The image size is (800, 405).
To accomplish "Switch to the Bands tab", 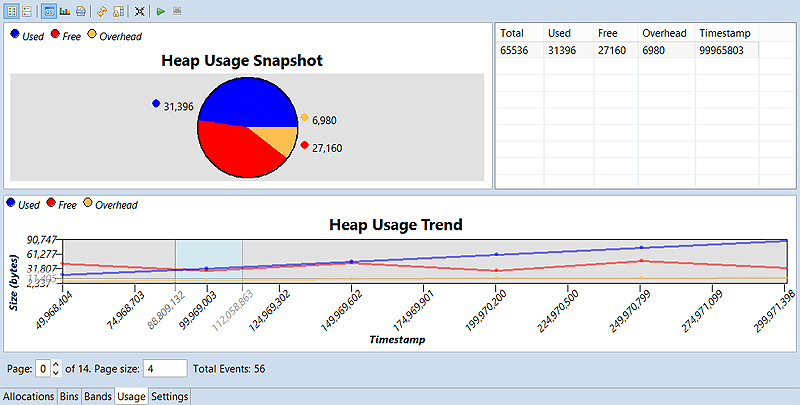I will (98, 397).
